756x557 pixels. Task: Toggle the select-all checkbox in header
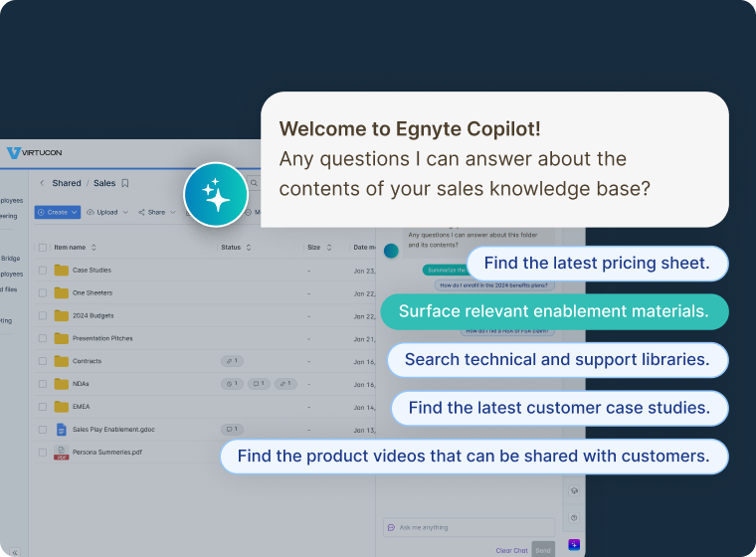pos(43,248)
